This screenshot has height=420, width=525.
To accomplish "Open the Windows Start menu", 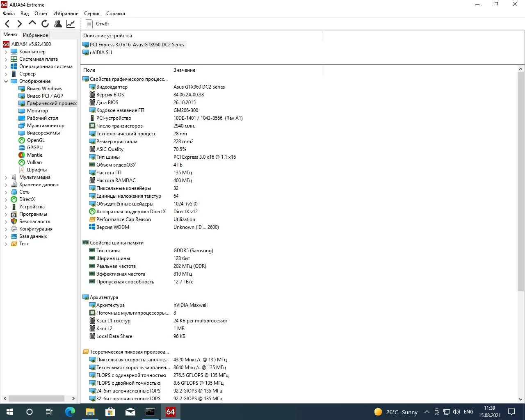I will click(10, 412).
